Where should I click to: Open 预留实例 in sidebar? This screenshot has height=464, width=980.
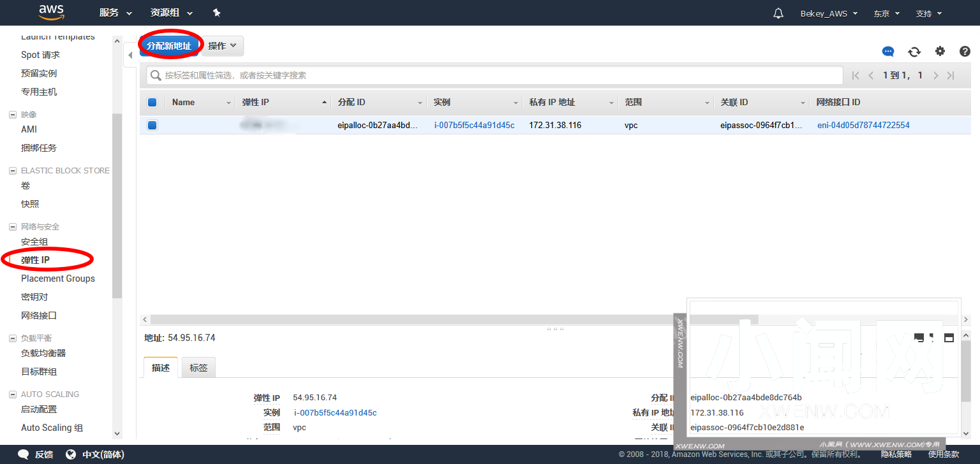39,73
